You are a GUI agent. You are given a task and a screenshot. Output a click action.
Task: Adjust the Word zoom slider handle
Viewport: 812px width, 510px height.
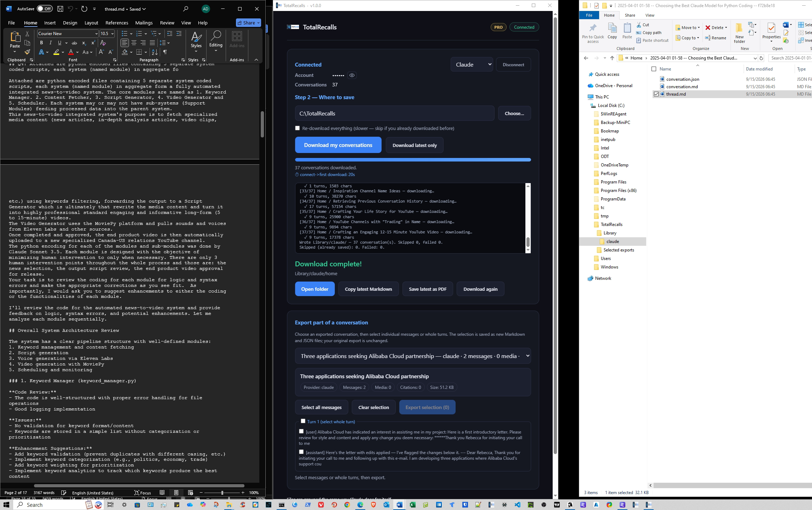(222, 493)
